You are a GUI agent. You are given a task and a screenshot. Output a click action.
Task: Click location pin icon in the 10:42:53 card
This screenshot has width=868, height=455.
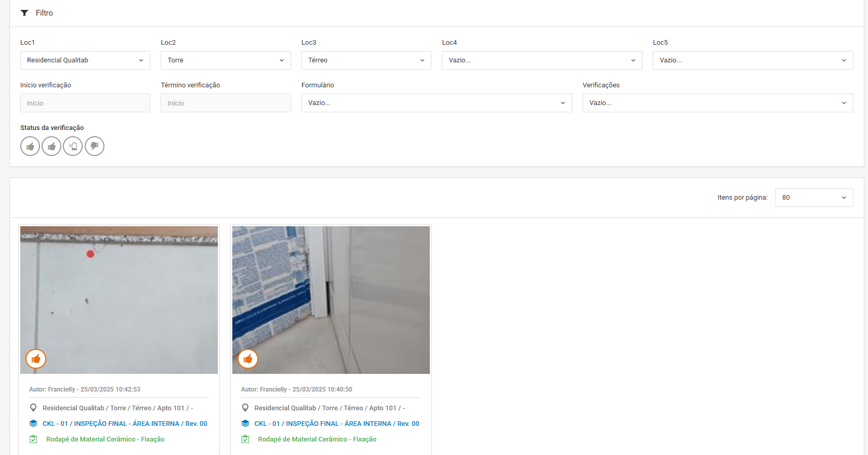point(33,408)
